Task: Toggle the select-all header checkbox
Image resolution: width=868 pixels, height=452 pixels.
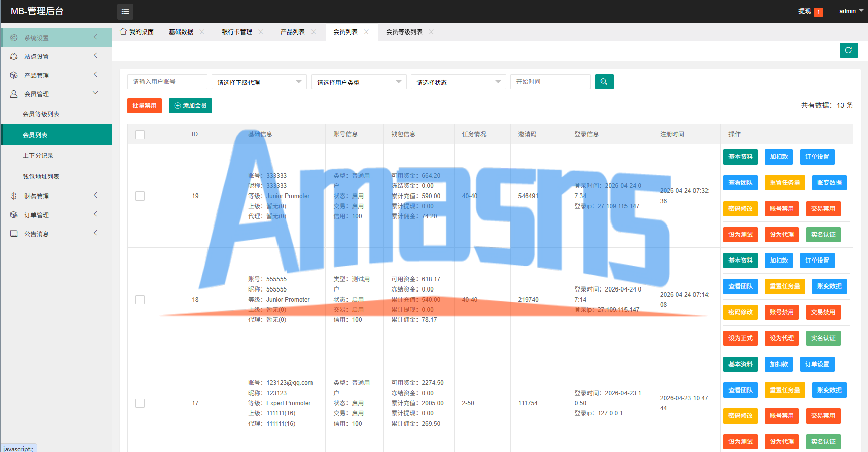Action: (x=140, y=135)
